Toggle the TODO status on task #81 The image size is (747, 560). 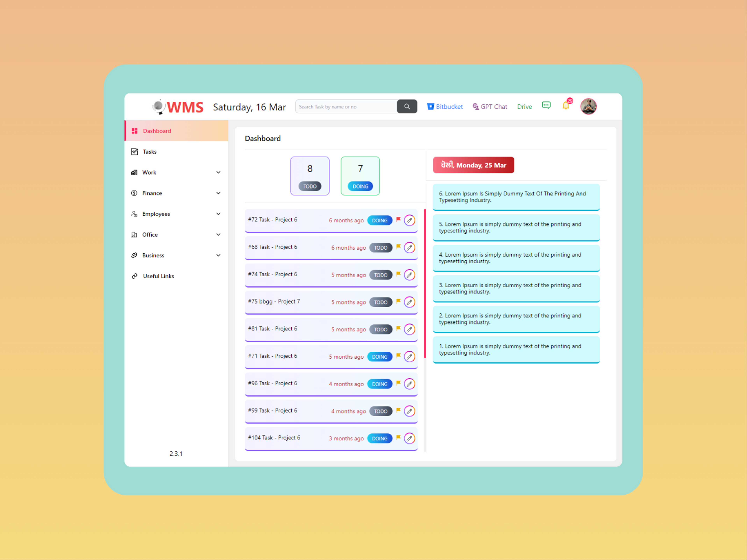(x=381, y=329)
